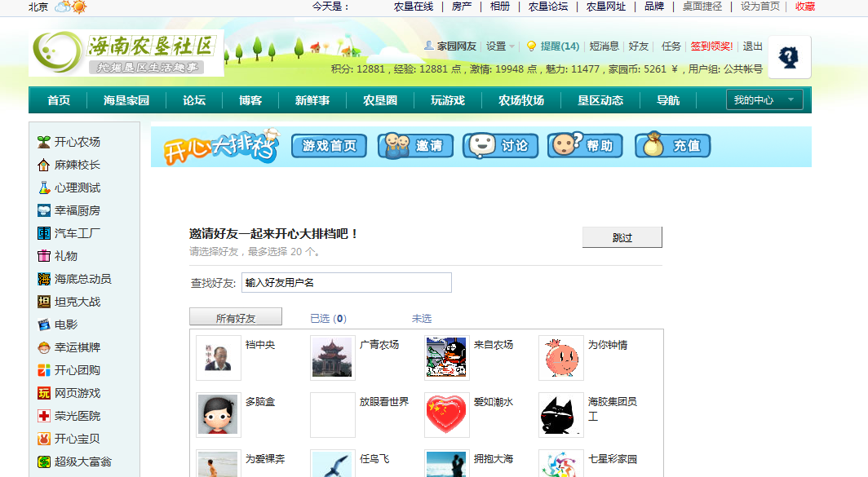Open 新鲜事 navigation item

[312, 100]
